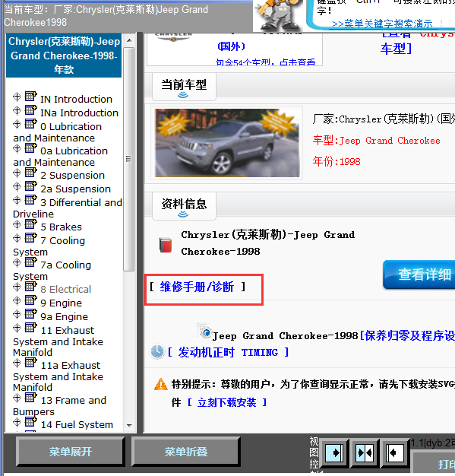The width and height of the screenshot is (455, 476).
Task: Click the 9a Engine book icon
Action: (x=30, y=313)
